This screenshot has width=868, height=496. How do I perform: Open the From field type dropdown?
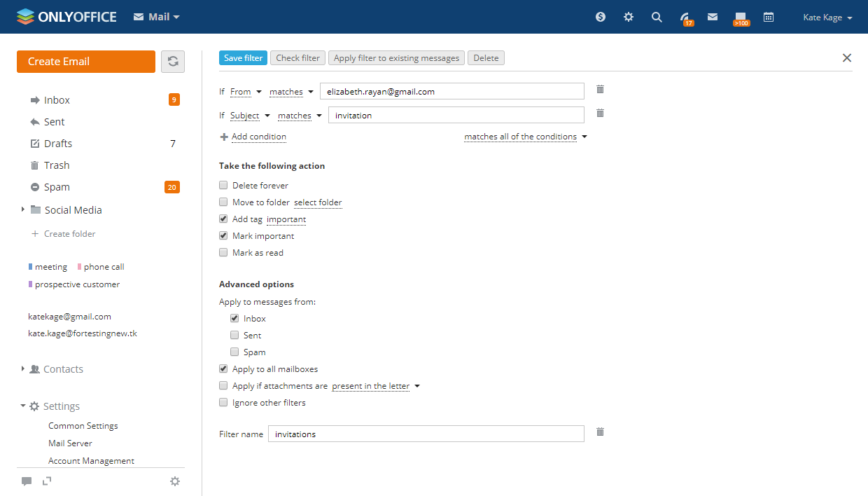[x=246, y=92]
